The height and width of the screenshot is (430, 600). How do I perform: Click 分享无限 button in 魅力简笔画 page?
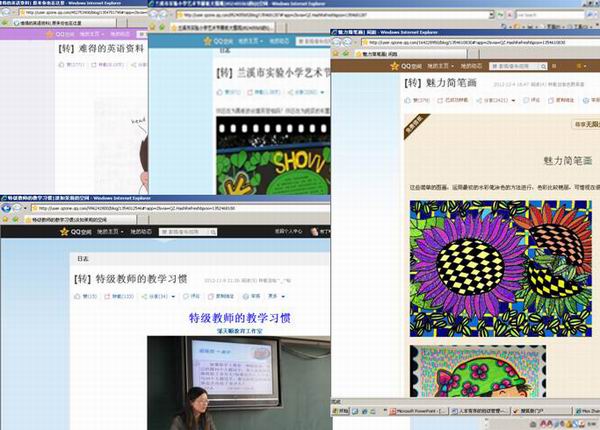[586, 124]
